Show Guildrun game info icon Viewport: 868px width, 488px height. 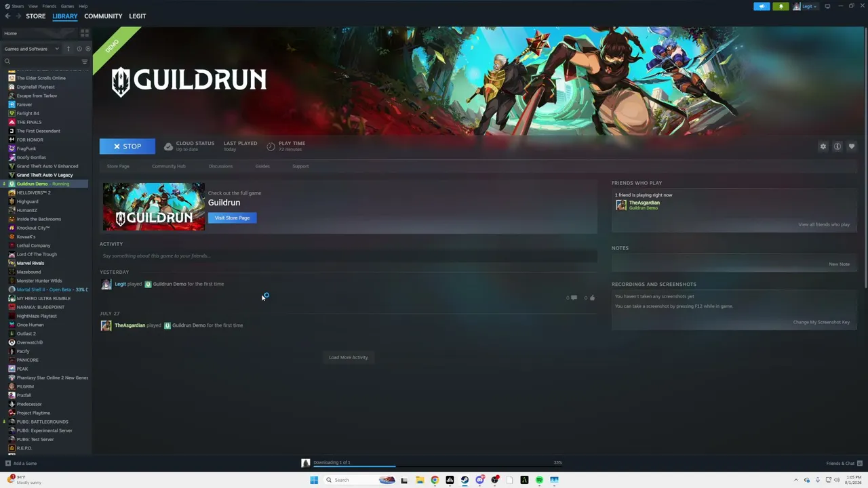837,146
